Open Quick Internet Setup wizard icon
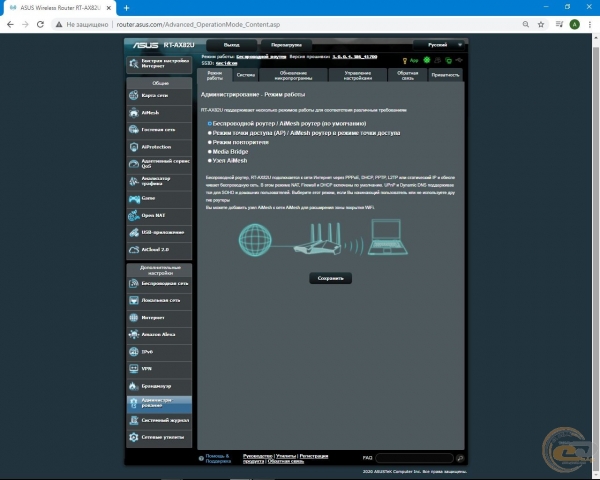The image size is (600, 480). [x=134, y=64]
